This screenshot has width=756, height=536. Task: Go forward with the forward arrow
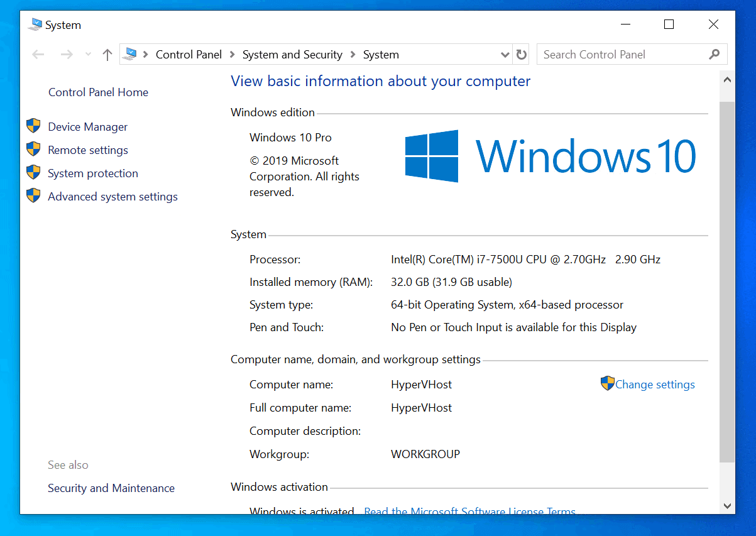(x=67, y=55)
